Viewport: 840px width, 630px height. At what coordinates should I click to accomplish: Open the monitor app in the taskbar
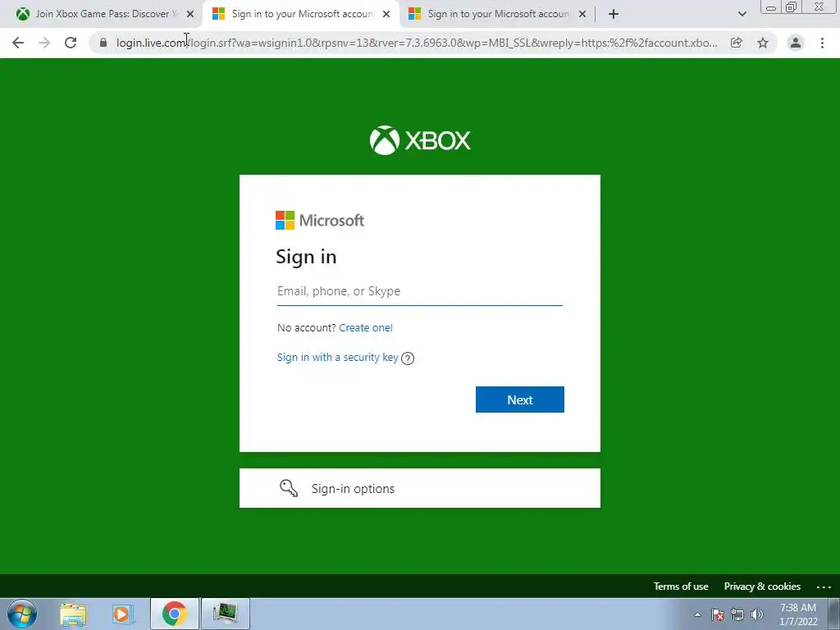(x=225, y=614)
